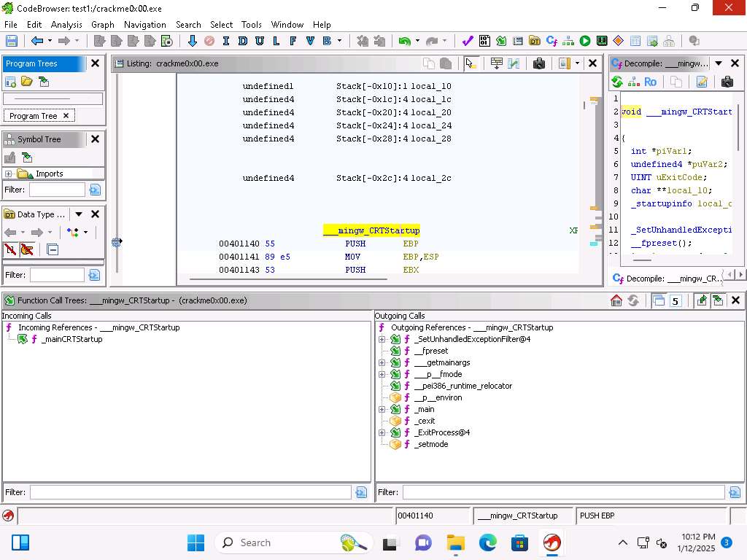Image resolution: width=747 pixels, height=560 pixels.
Task: Toggle the mouse hover mode in Listing
Action: click(x=471, y=63)
